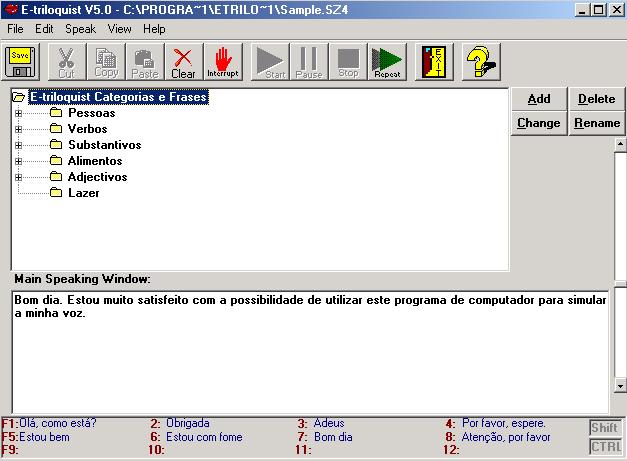This screenshot has height=461, width=627.
Task: Click the Substantivos folder icon
Action: (56, 144)
